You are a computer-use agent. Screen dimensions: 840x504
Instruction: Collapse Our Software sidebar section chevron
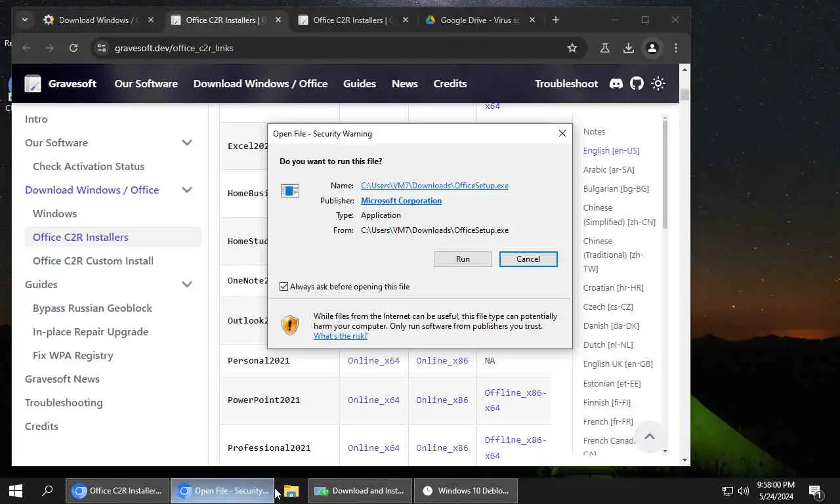pos(187,142)
